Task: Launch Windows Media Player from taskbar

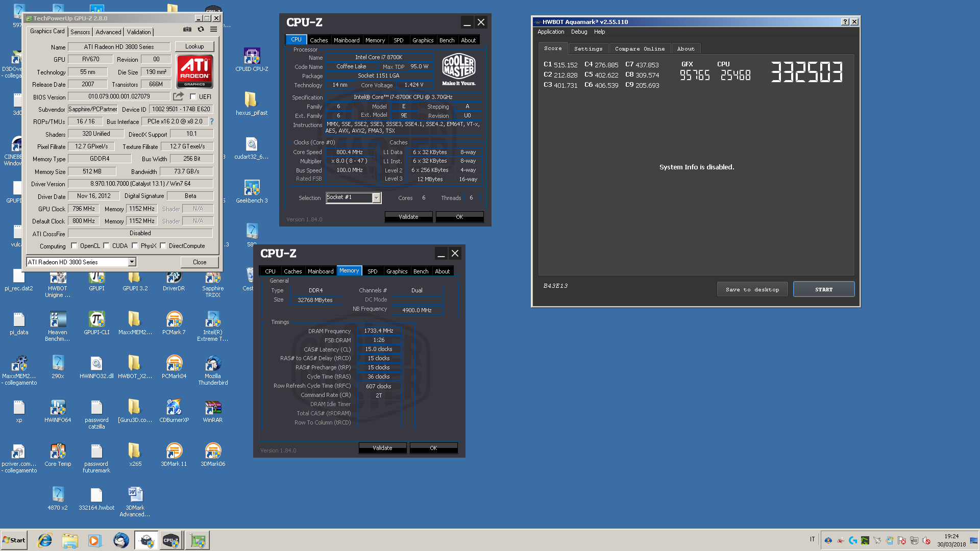Action: click(94, 540)
